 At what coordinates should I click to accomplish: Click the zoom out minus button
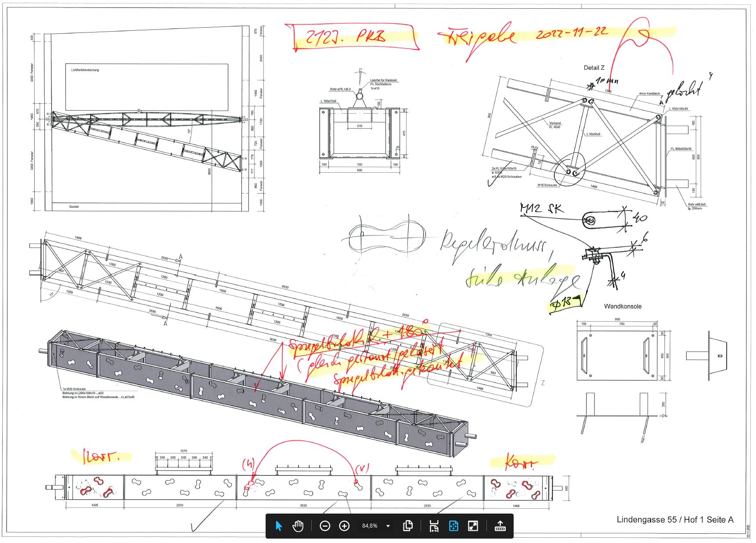325,526
